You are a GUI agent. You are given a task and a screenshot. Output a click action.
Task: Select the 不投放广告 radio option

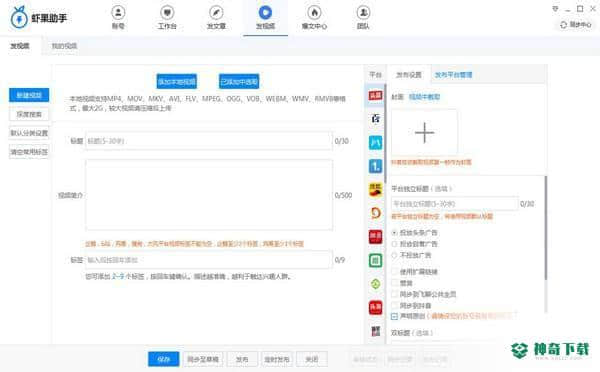click(x=394, y=255)
